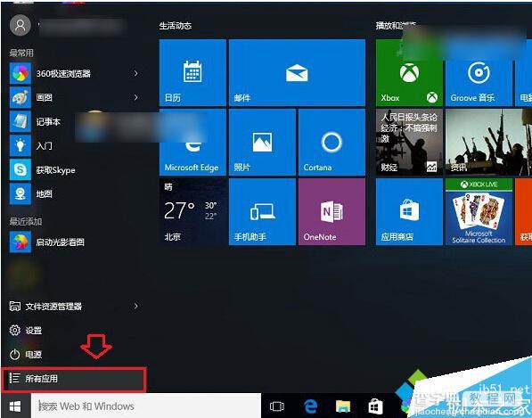Open the 获取Skype icon

pos(20,170)
